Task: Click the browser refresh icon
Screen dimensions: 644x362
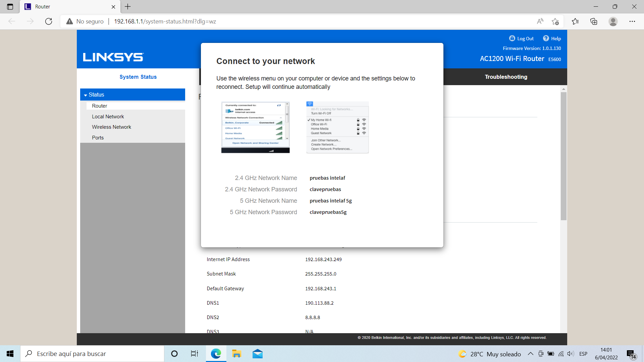Action: (49, 21)
